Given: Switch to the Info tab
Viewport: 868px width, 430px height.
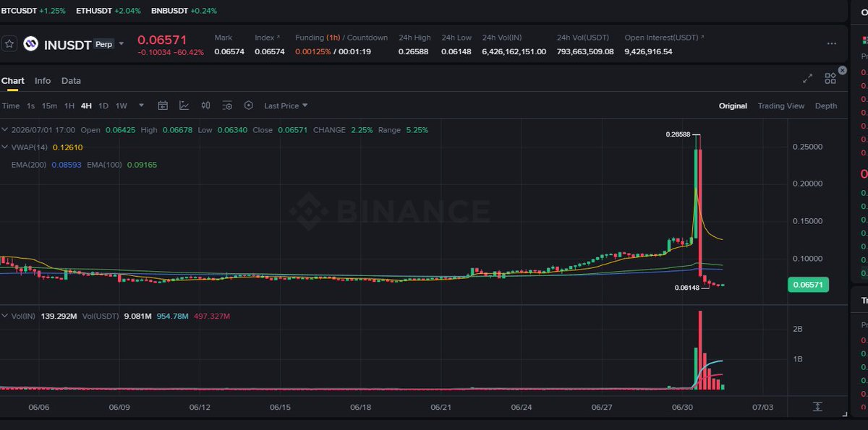Looking at the screenshot, I should pos(43,81).
